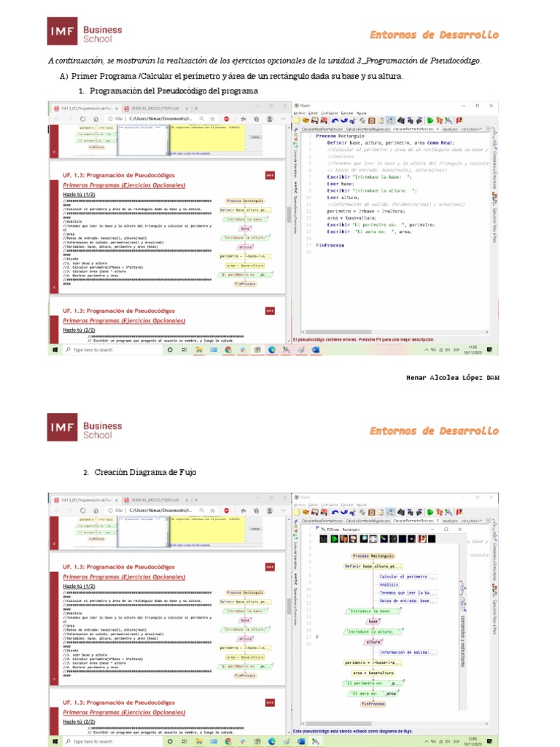Screen dimensions: 560x747
Task: Open new browser tab in pseudocode screenshot
Action: [x=195, y=109]
